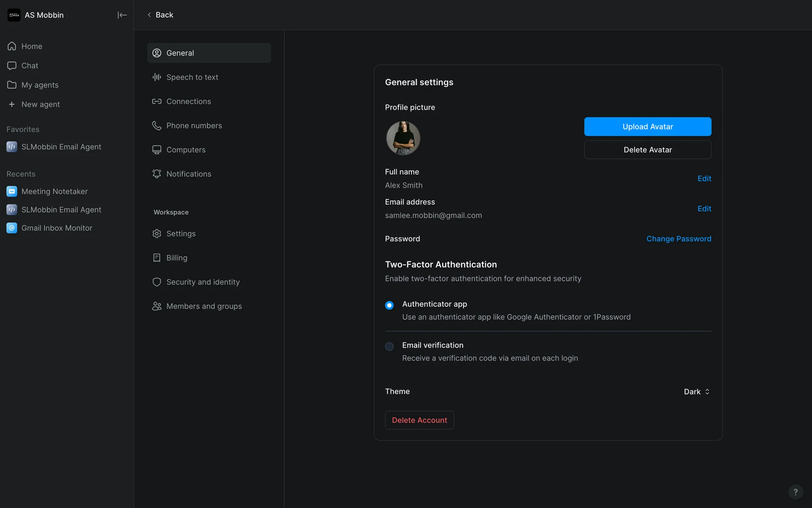Click the AS Mobbin workspace logo

coord(14,15)
